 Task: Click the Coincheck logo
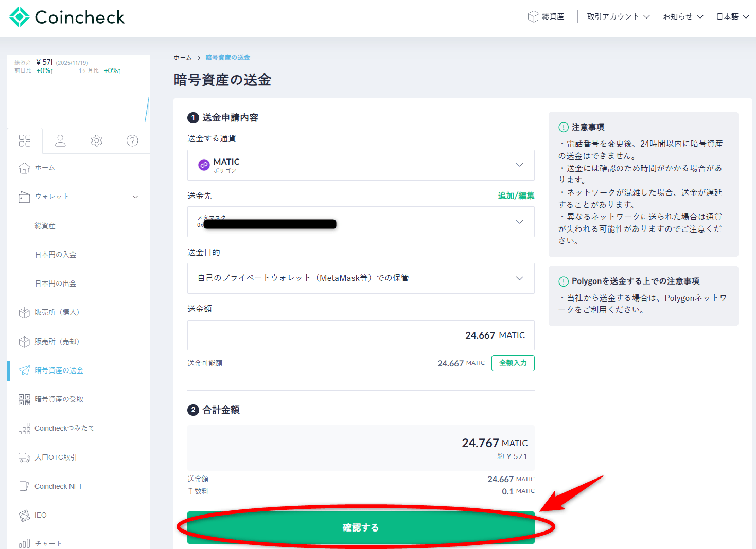coord(67,17)
